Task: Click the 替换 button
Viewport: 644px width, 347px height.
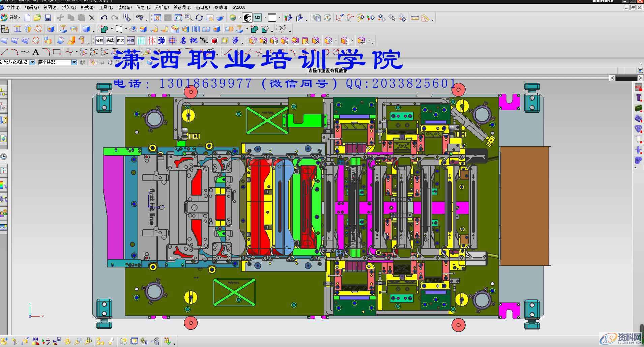Action: tap(99, 40)
